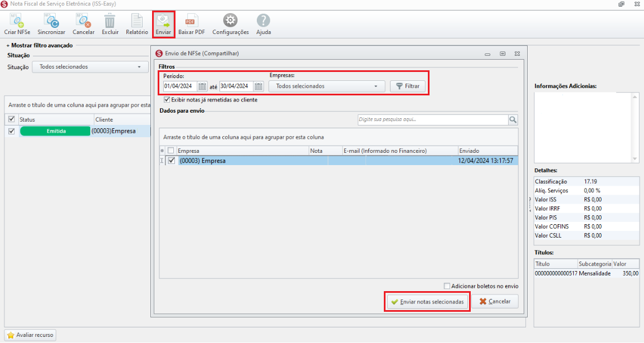Uncheck the (00003) Empresa row in dialog
The height and width of the screenshot is (343, 644).
172,161
